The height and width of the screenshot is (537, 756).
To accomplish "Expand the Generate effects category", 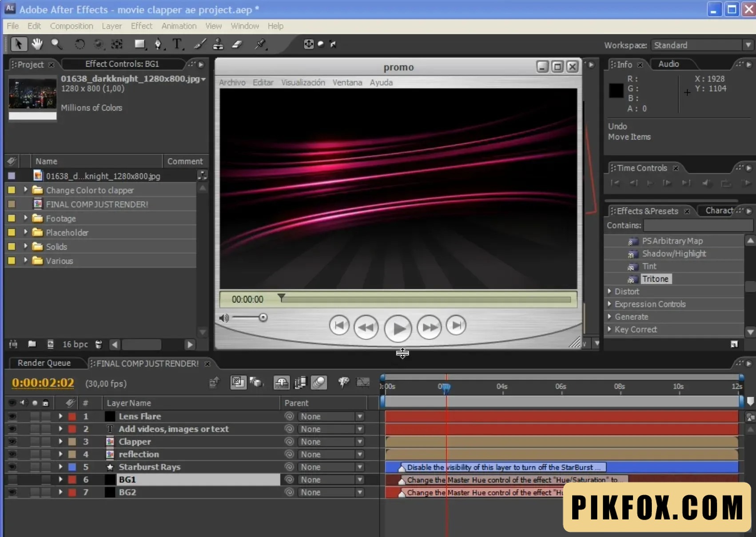I will [x=610, y=317].
